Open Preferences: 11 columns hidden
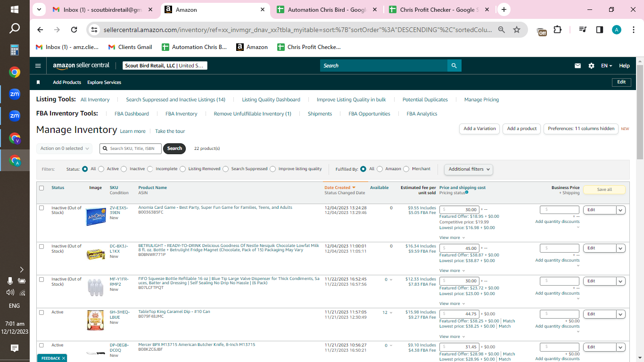The height and width of the screenshot is (362, 644). click(x=581, y=129)
